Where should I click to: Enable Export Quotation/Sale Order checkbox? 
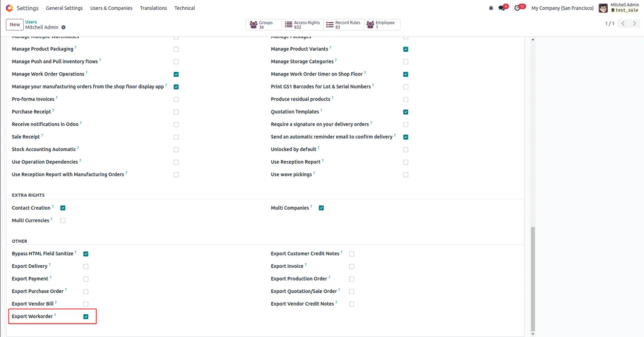352,291
